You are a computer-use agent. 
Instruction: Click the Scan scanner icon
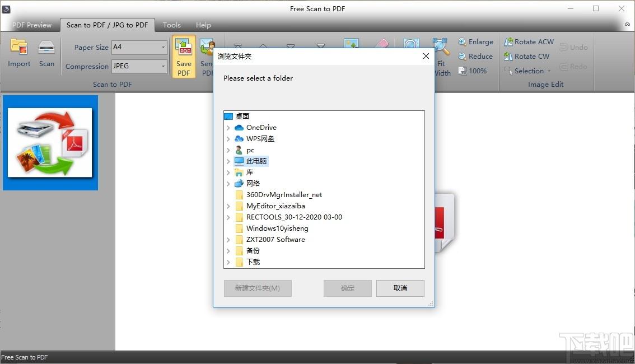(46, 48)
